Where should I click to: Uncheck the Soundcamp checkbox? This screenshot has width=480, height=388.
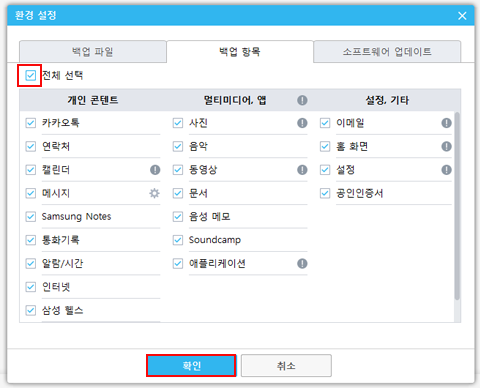pos(178,240)
